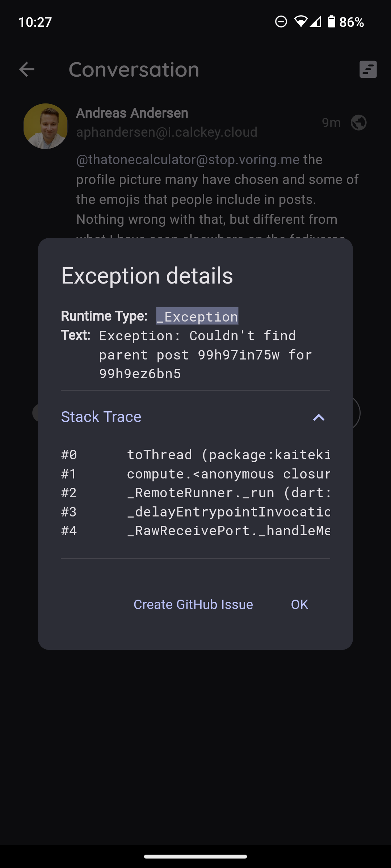Select stack frame #0 toThread
The width and height of the screenshot is (391, 868).
[x=195, y=455]
